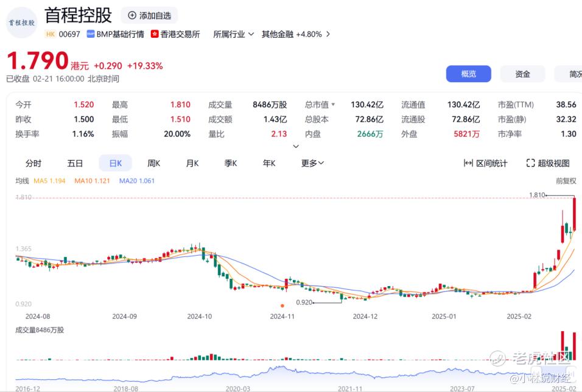Click the HK market tag
Image resolution: width=582 pixels, height=392 pixels.
pyautogui.click(x=51, y=34)
